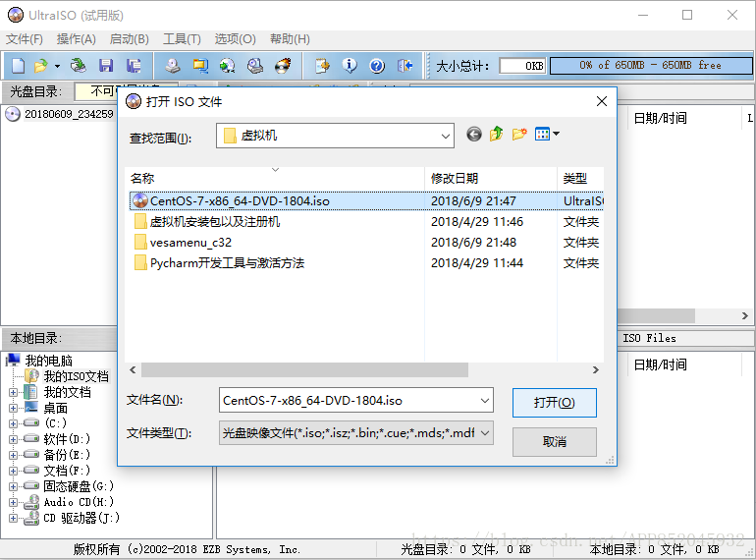Image resolution: width=756 pixels, height=560 pixels.
Task: Select the 20180609_234259 disc tree node
Action: click(69, 114)
